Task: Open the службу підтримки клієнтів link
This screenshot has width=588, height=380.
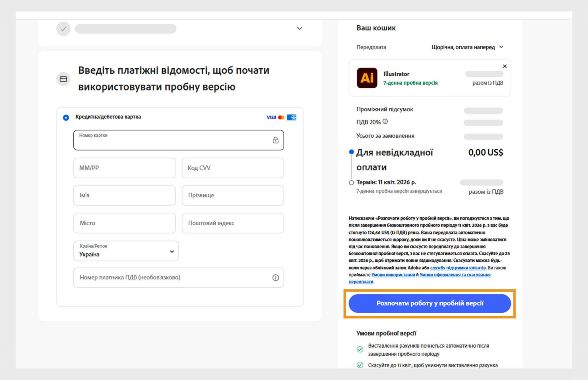Action: (x=458, y=268)
